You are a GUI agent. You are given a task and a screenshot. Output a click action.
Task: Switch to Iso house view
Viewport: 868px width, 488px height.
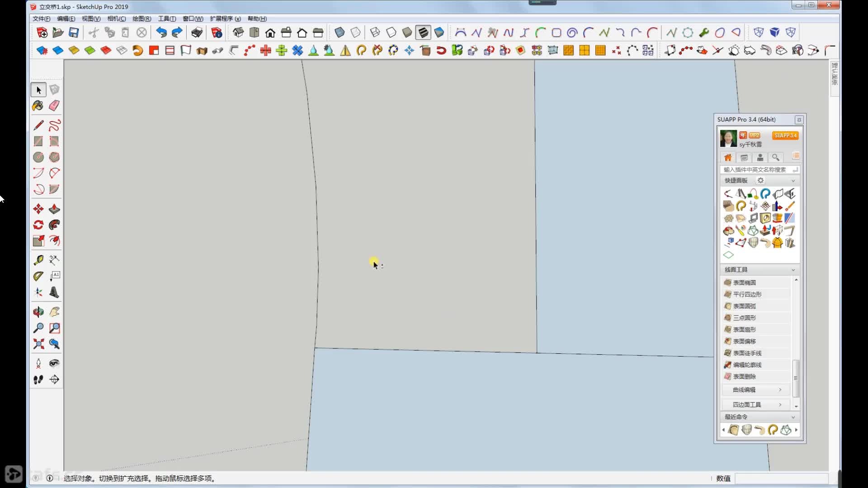(x=238, y=33)
